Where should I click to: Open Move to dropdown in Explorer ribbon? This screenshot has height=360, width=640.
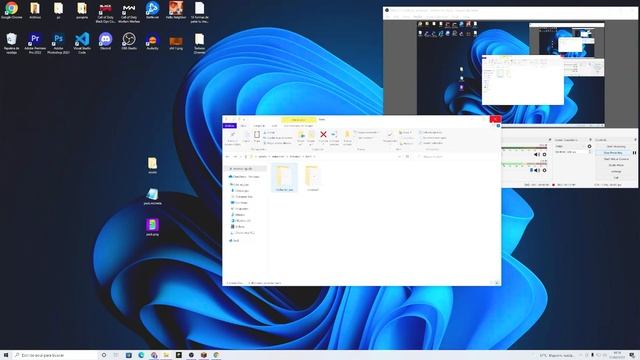301,137
